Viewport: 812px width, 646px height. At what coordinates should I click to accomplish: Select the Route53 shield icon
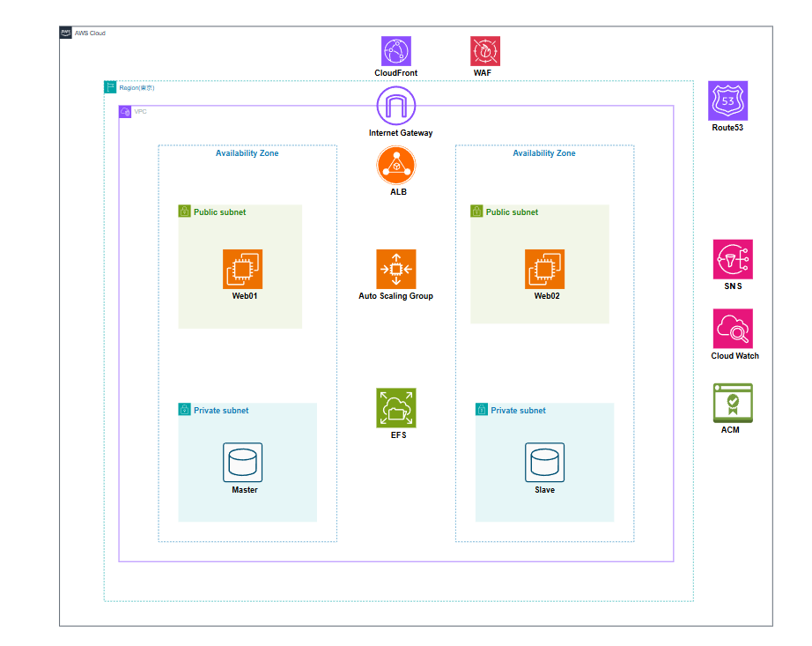(x=728, y=100)
